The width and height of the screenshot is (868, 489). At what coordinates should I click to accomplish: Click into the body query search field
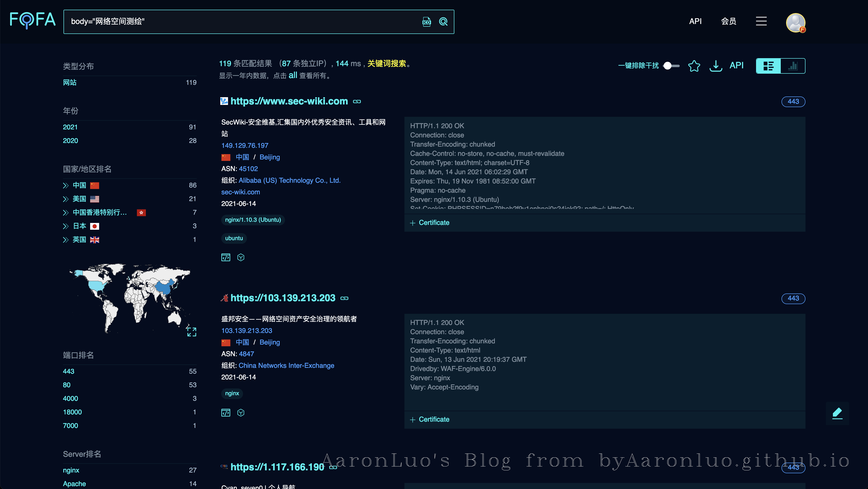[236, 22]
